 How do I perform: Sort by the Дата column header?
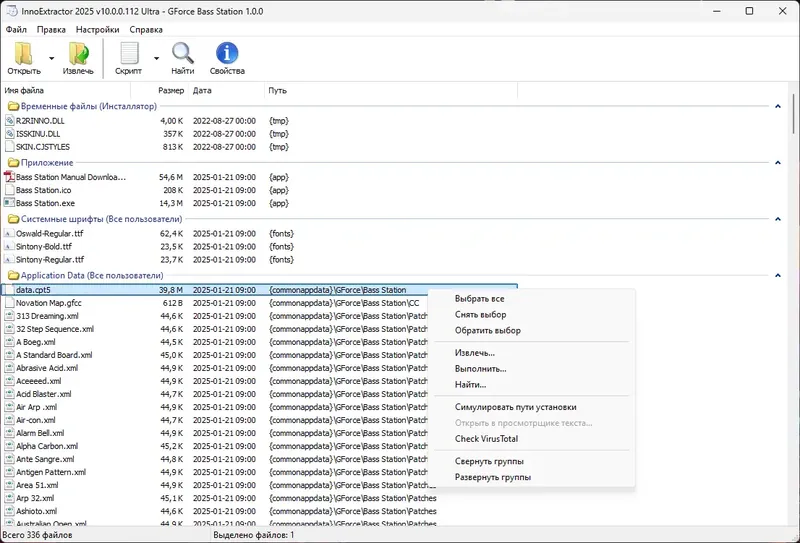pos(227,90)
